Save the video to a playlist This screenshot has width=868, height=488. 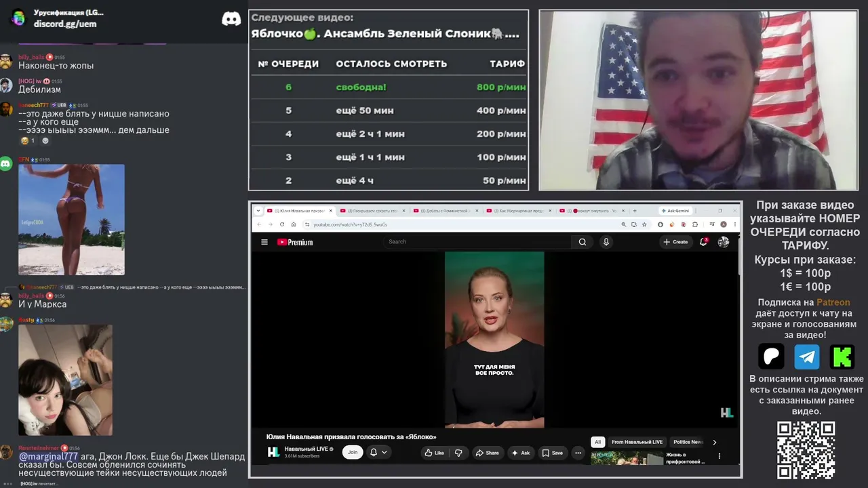pyautogui.click(x=553, y=453)
